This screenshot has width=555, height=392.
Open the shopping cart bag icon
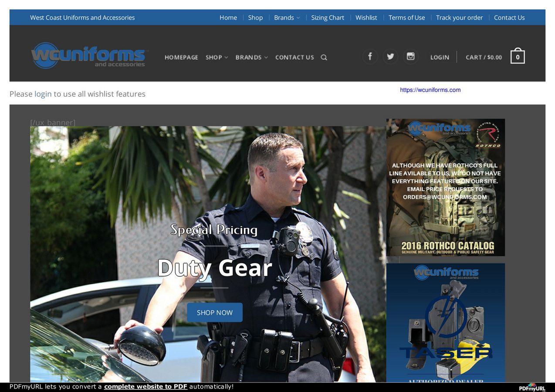tap(518, 56)
